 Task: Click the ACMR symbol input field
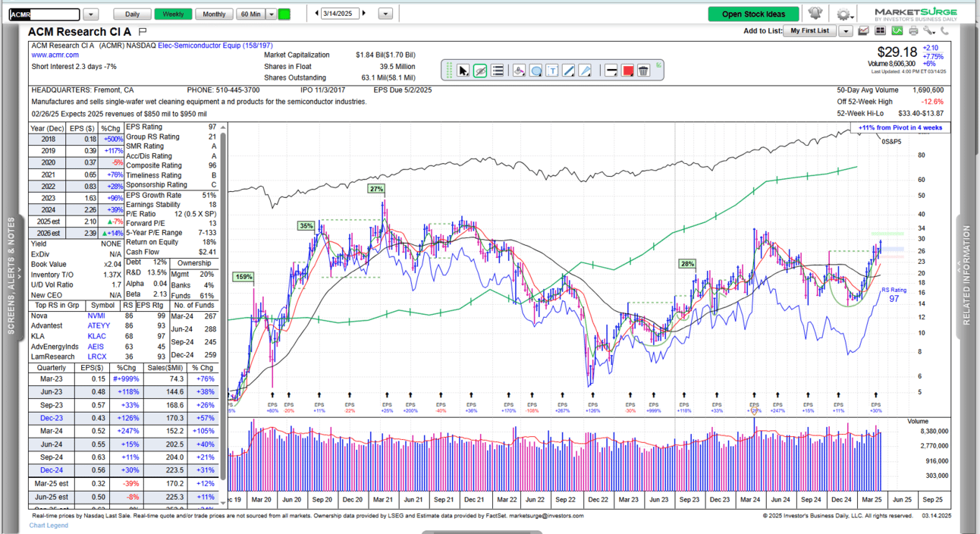click(44, 14)
